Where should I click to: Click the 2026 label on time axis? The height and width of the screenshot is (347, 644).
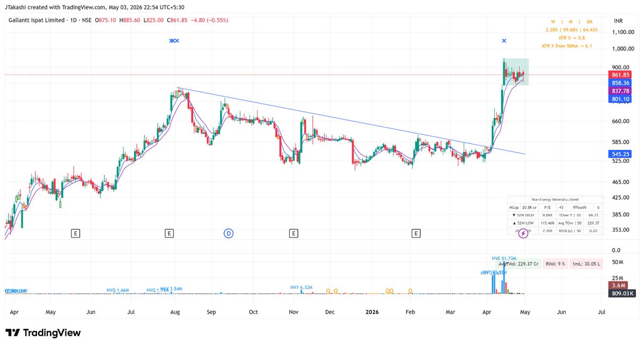pos(371,311)
